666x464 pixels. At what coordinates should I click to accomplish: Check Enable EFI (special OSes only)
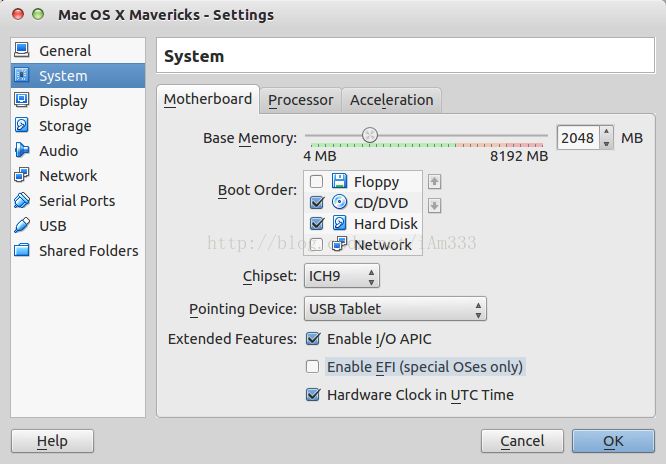pos(313,367)
